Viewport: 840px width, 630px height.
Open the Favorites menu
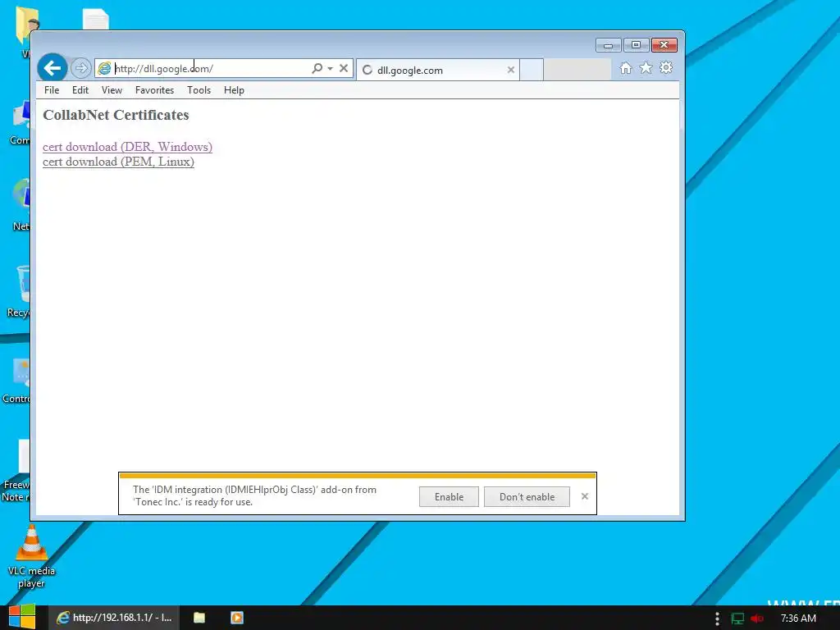click(154, 90)
